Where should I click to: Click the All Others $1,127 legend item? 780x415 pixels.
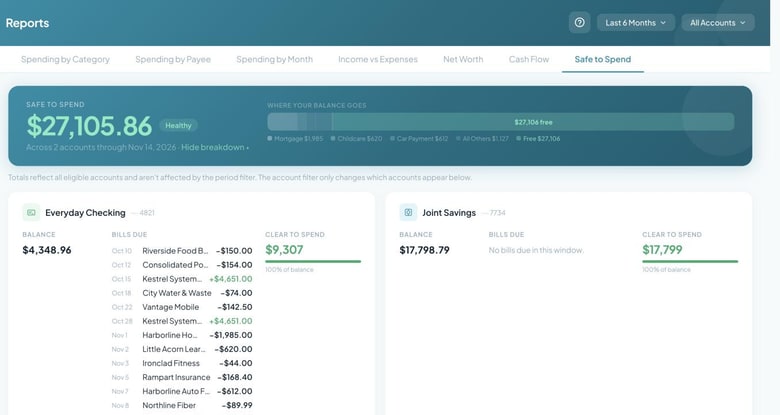(482, 139)
